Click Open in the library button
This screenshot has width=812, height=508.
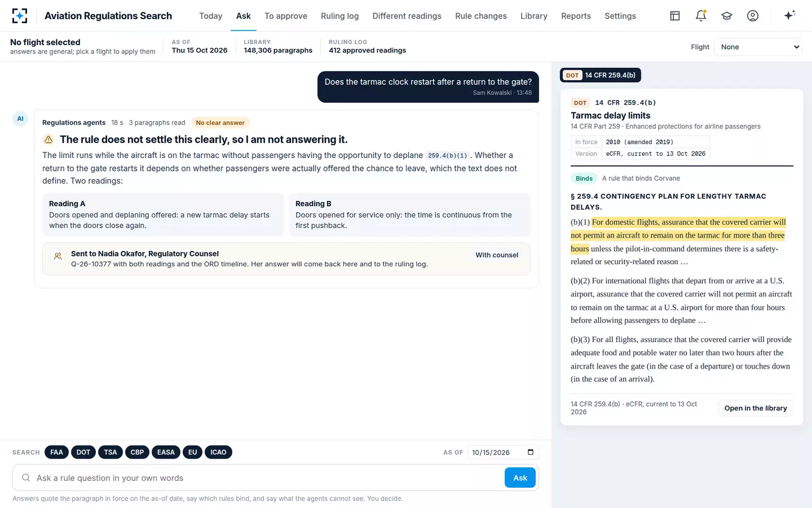click(x=756, y=408)
